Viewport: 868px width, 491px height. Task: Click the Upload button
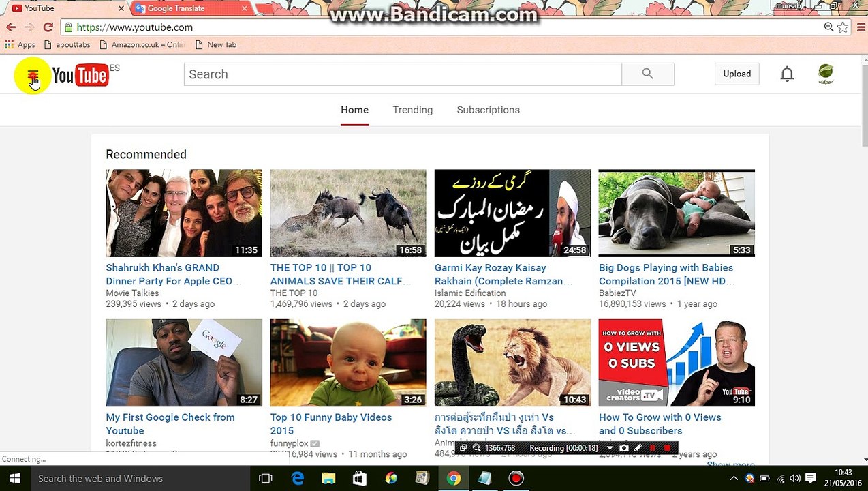[737, 74]
